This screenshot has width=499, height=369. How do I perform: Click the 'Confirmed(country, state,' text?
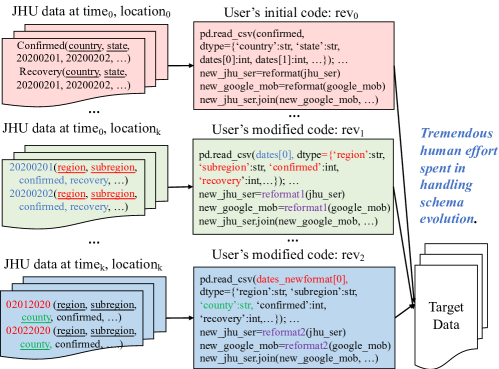[x=73, y=45]
